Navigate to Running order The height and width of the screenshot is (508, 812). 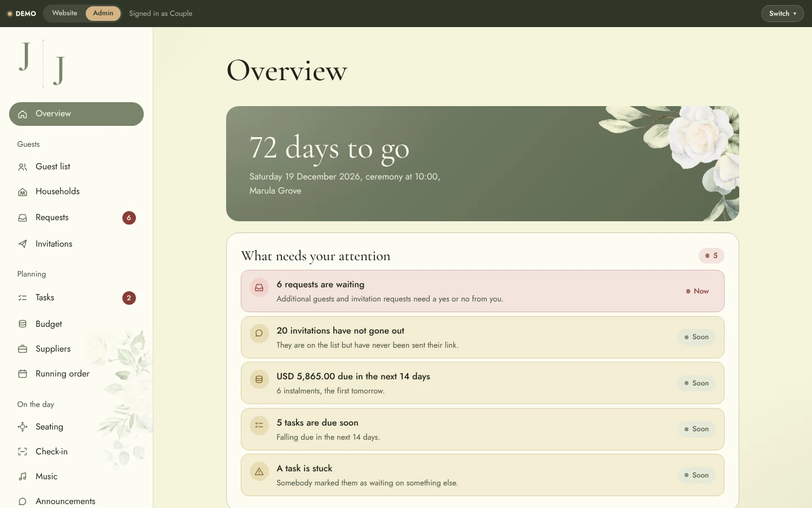[x=76, y=374]
